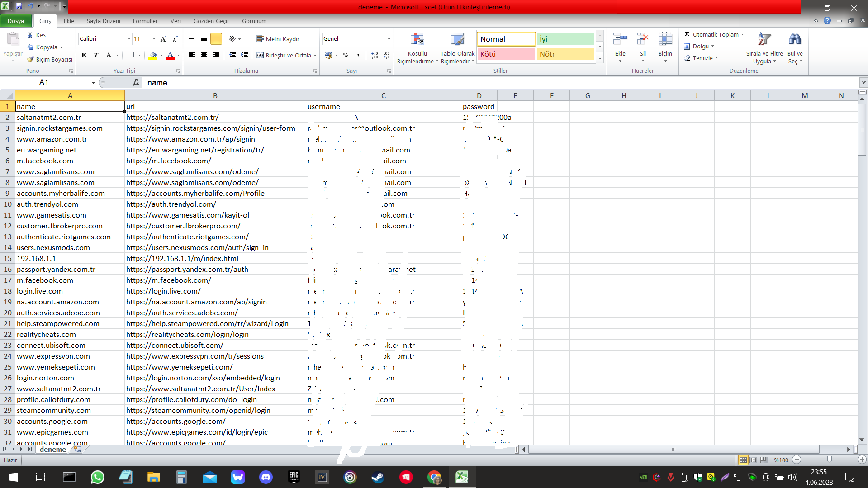Open the Dosya file tab
This screenshot has height=488, width=868.
coord(16,21)
